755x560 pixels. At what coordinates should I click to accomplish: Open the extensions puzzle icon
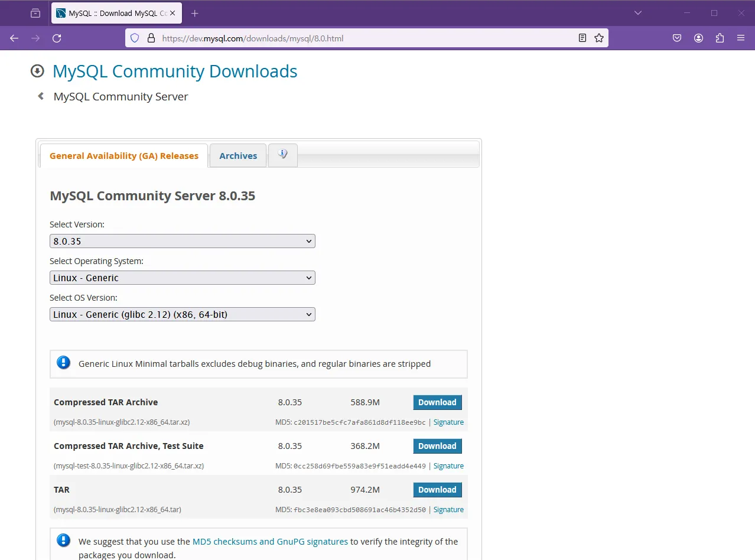click(x=720, y=38)
